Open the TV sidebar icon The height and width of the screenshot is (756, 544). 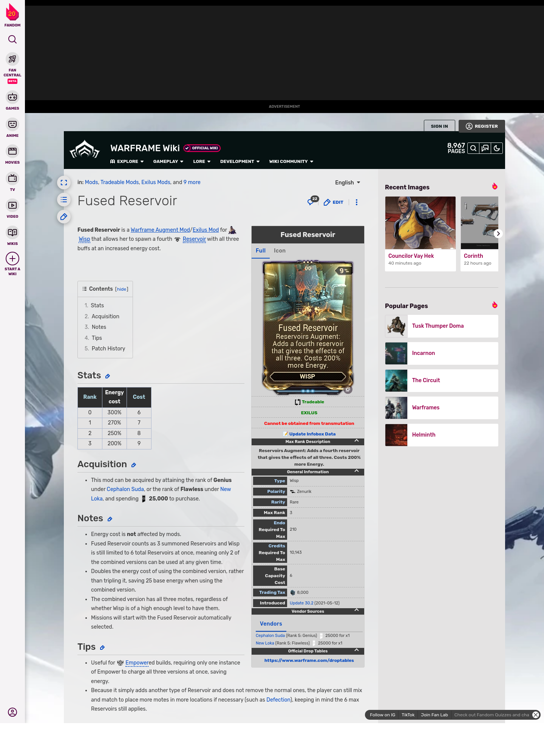pos(12,178)
